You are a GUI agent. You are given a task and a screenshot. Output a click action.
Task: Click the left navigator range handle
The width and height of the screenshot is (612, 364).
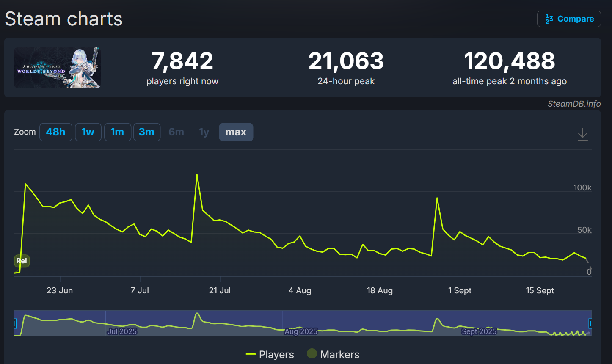tap(15, 324)
